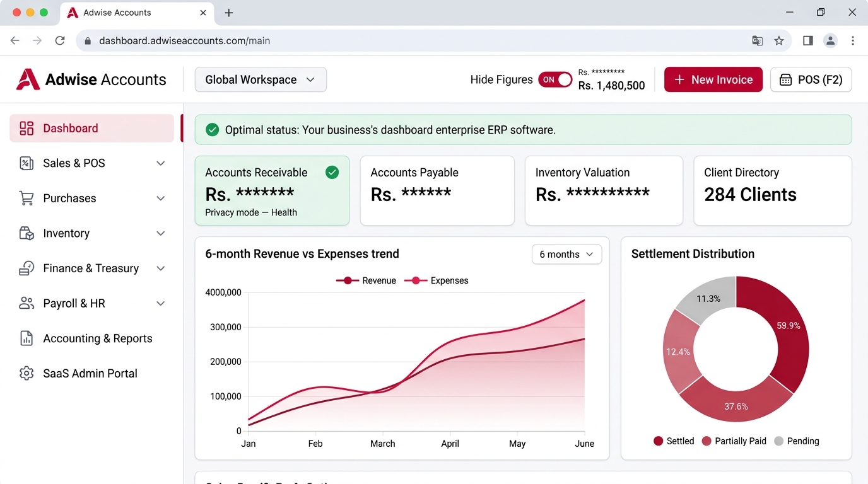Expand Sales & POS chevron

161,163
